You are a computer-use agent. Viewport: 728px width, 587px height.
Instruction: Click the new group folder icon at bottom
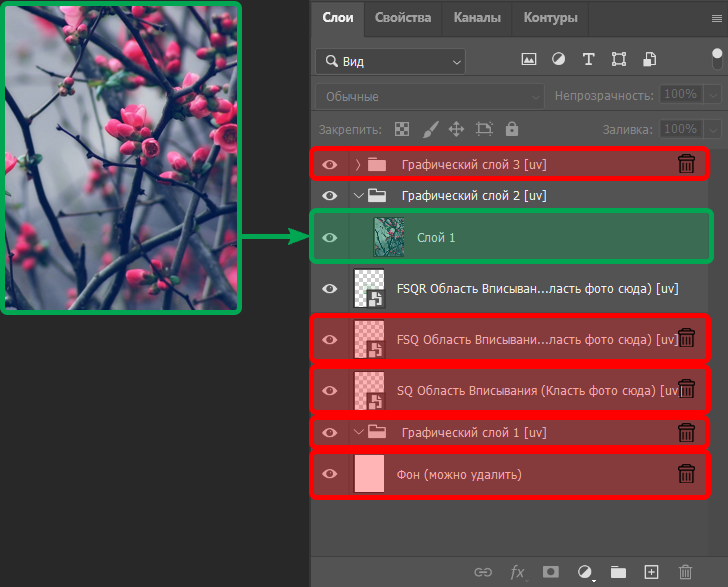pos(618,572)
